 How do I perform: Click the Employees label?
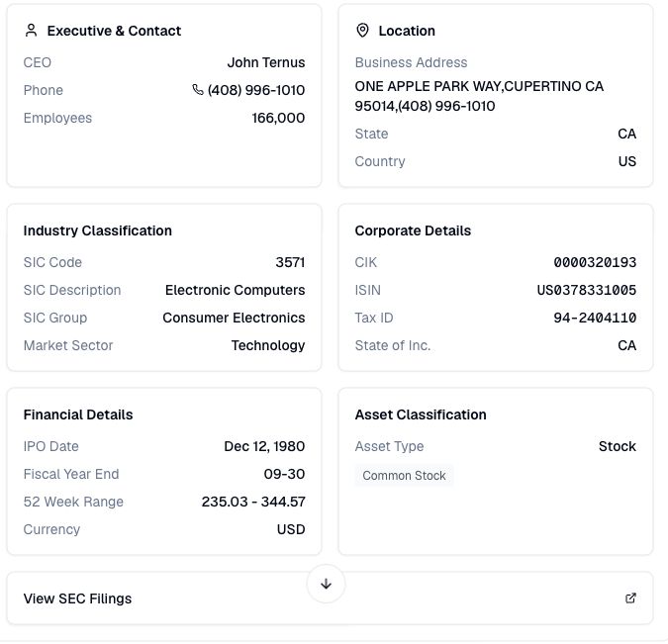click(x=57, y=118)
